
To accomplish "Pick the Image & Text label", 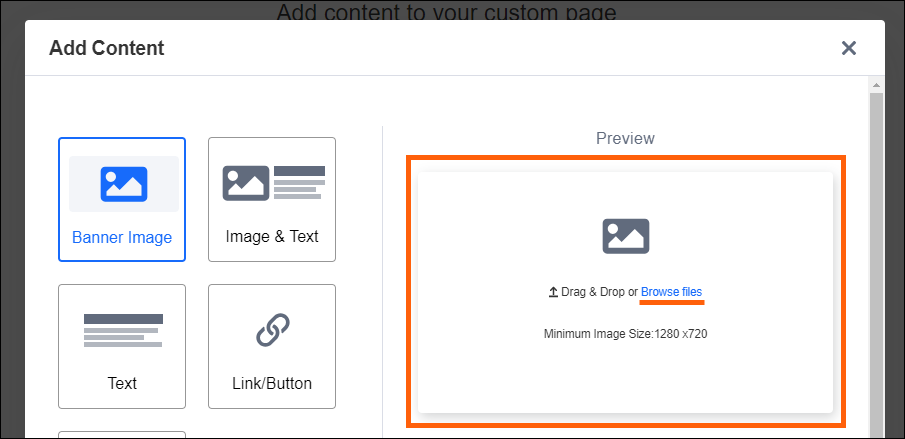I will click(x=272, y=237).
